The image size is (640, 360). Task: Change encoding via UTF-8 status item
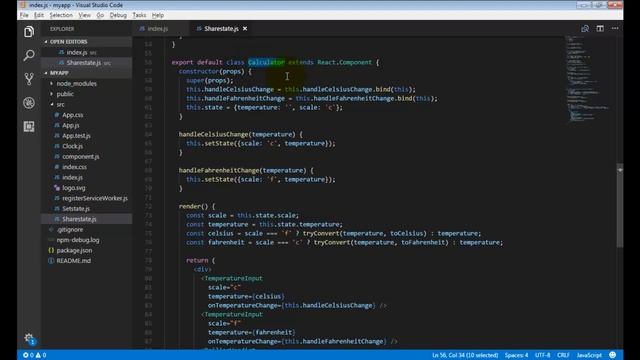point(542,355)
